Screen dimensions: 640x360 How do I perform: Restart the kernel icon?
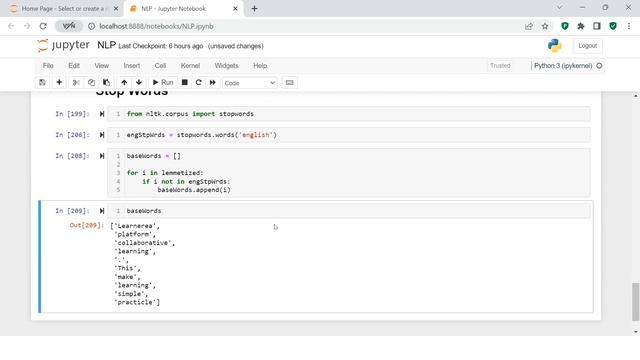tap(198, 82)
